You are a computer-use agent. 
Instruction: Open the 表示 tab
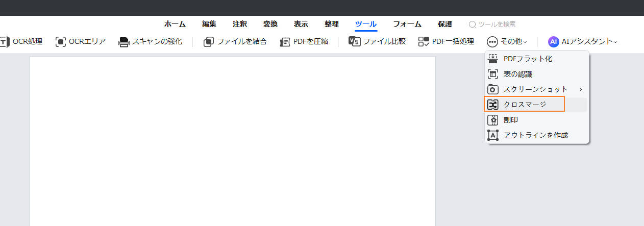(x=301, y=24)
